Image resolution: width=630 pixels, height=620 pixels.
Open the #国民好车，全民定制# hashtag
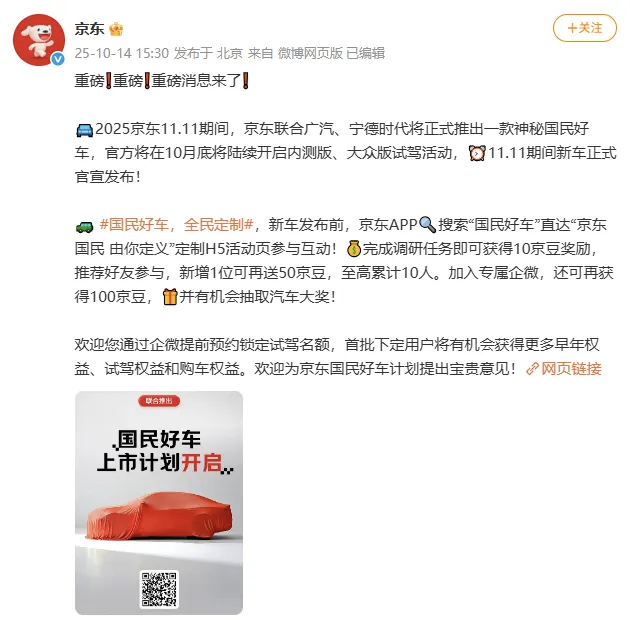[176, 225]
